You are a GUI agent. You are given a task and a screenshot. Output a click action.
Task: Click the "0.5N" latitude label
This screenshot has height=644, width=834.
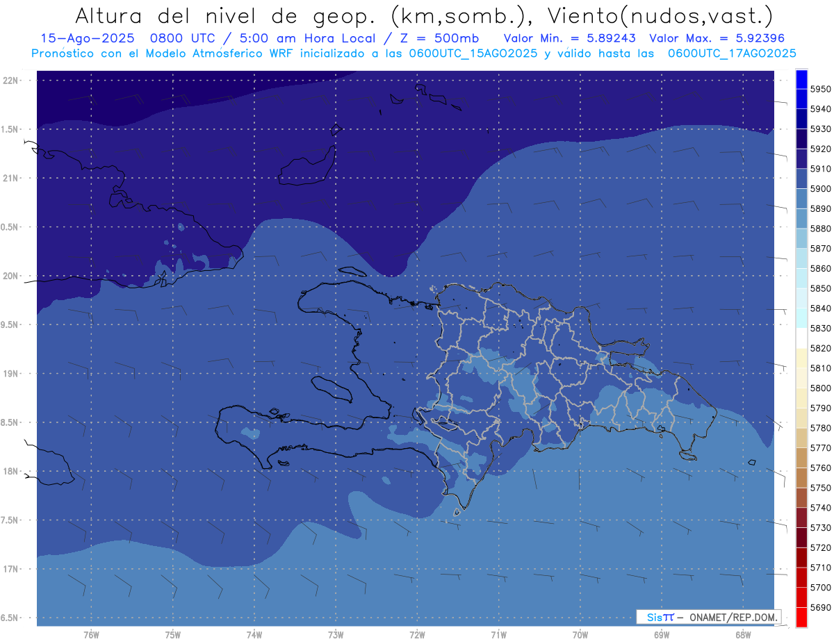(x=10, y=227)
